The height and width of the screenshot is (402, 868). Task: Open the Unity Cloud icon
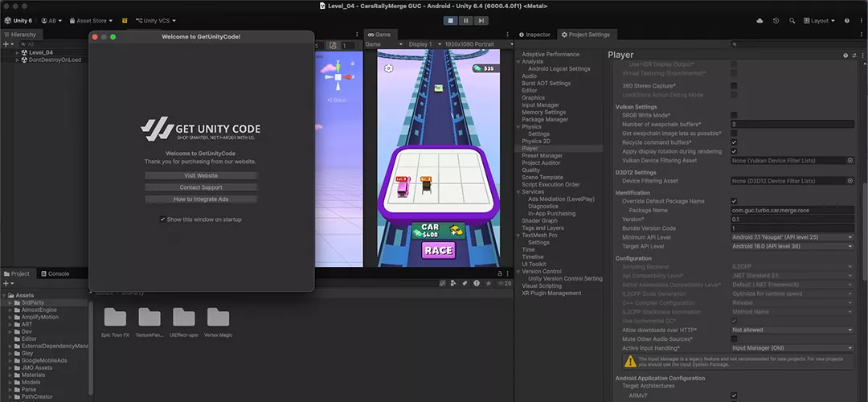point(759,21)
